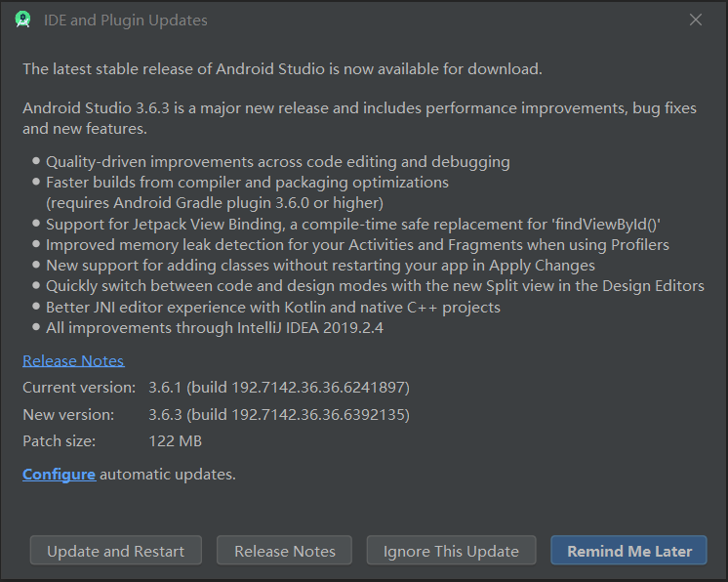Click the 'Quickly switch between code and design' bullet
This screenshot has width=728, height=582.
[375, 286]
